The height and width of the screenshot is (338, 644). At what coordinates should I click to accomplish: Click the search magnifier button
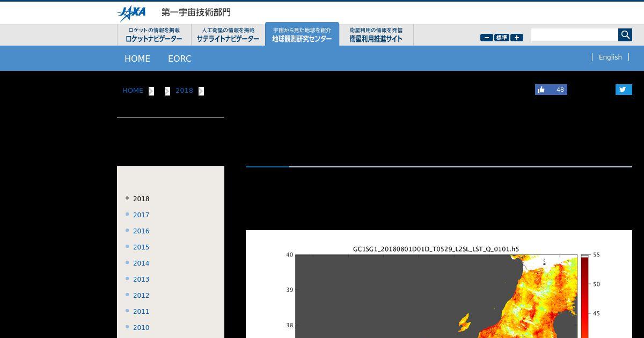pos(625,35)
